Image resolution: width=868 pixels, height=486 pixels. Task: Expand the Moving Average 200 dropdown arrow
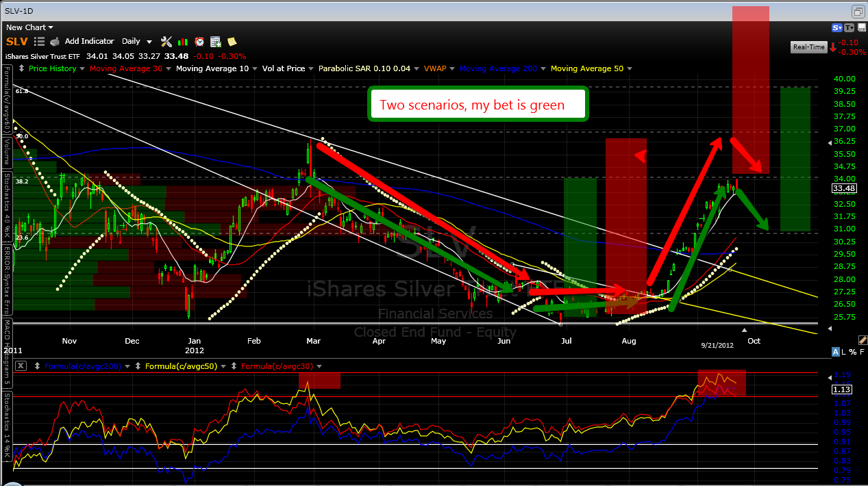click(542, 68)
